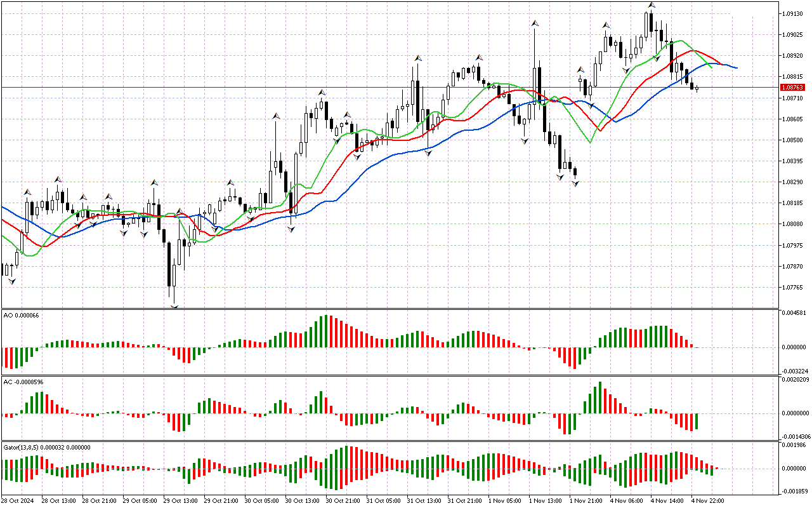
Task: Click the 1.08710 price scale label
Action: (x=792, y=98)
